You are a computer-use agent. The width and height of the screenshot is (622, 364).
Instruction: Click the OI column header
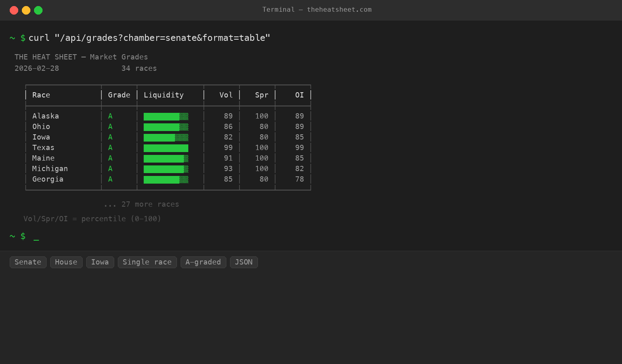299,95
